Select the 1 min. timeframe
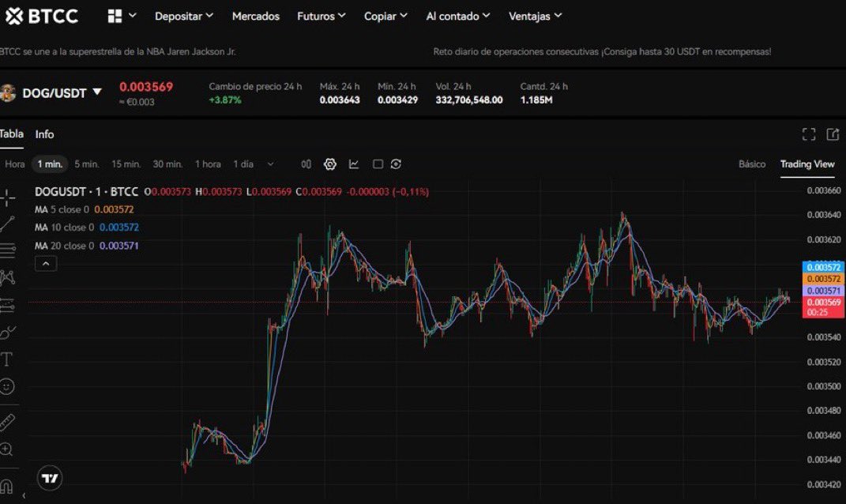The height and width of the screenshot is (504, 846). click(50, 164)
